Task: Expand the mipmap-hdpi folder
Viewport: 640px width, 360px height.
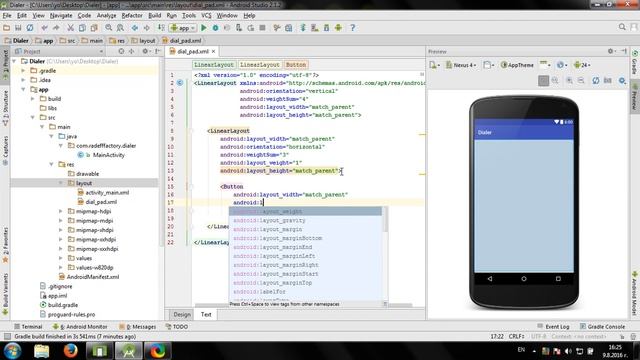Action: [x=61, y=211]
